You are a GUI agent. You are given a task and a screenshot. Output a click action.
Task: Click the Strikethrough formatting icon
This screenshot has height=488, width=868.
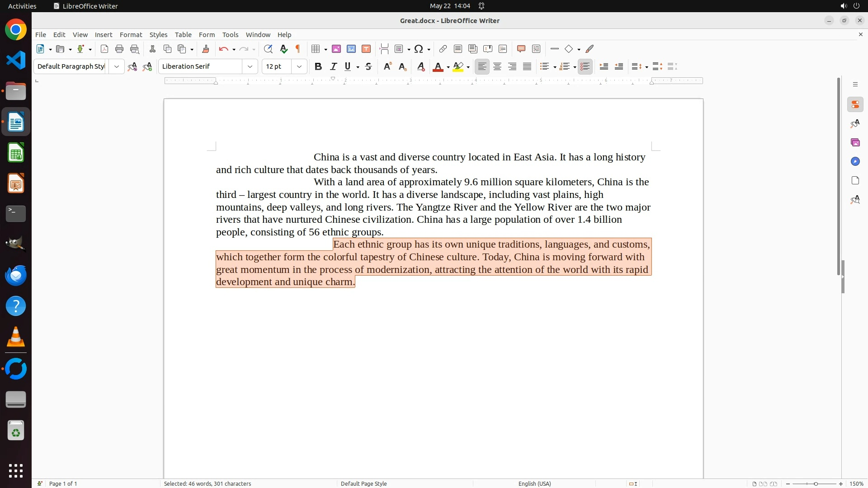[x=368, y=66]
